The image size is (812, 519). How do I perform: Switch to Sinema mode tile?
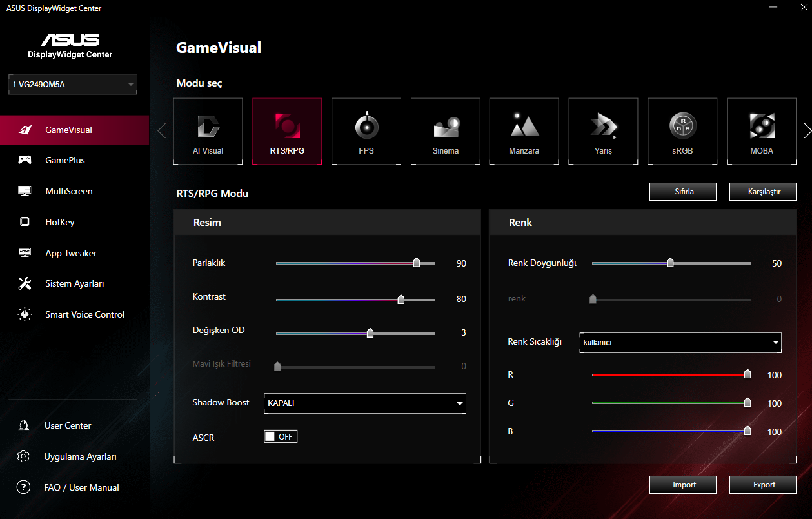[x=446, y=132]
